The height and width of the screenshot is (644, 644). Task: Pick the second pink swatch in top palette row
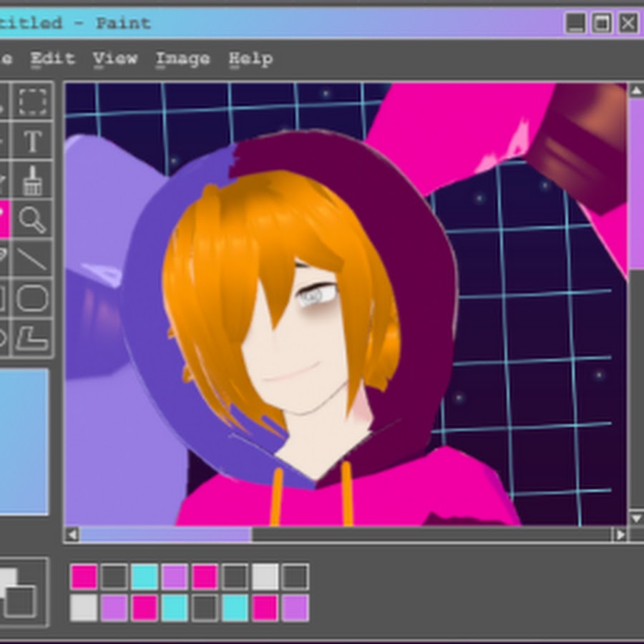(205, 577)
